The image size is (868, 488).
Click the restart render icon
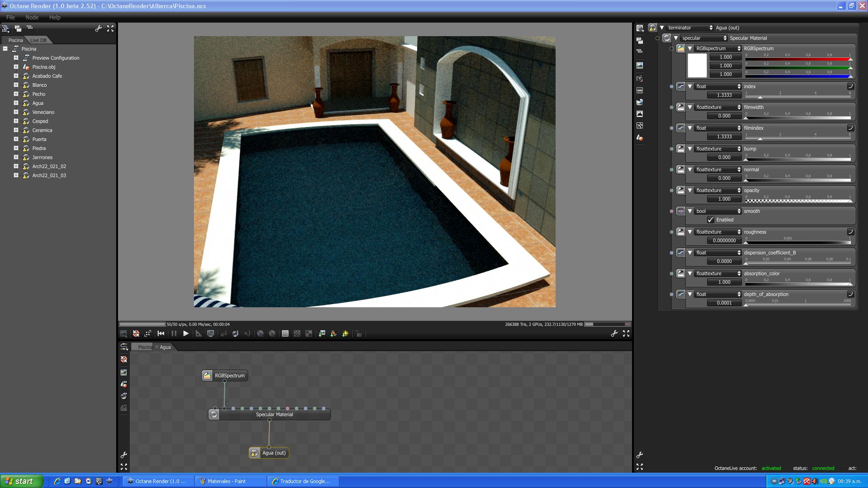pyautogui.click(x=161, y=333)
